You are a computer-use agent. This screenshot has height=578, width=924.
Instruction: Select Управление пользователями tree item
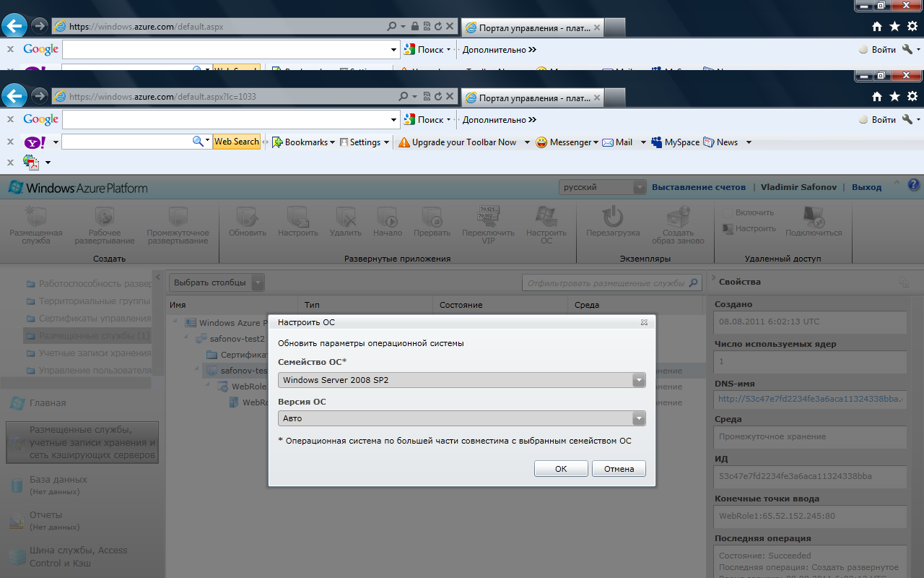pos(89,371)
